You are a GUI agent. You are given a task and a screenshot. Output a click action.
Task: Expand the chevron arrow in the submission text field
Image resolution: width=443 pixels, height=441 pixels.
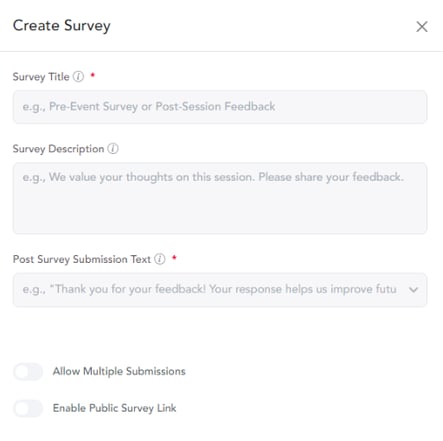coord(413,290)
